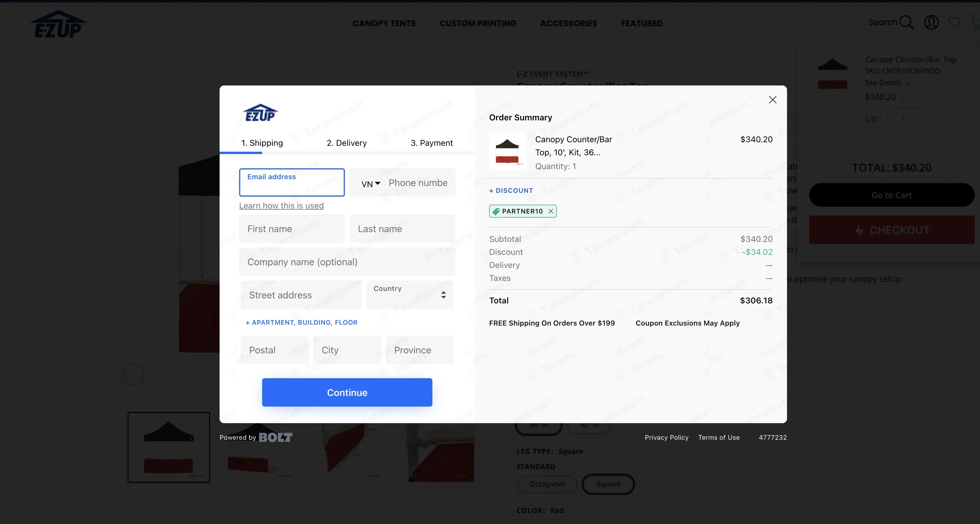The width and height of the screenshot is (980, 524).
Task: Open the ACCESSORIES menu
Action: pos(568,23)
